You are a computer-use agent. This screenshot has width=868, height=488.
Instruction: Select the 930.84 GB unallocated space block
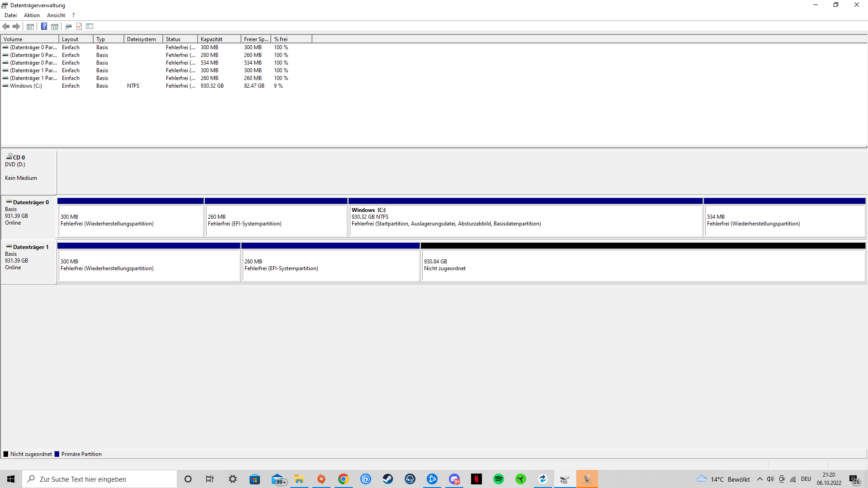pos(643,265)
